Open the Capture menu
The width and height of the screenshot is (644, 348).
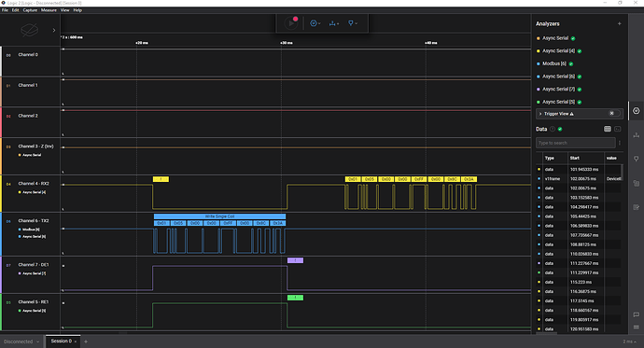click(x=30, y=10)
